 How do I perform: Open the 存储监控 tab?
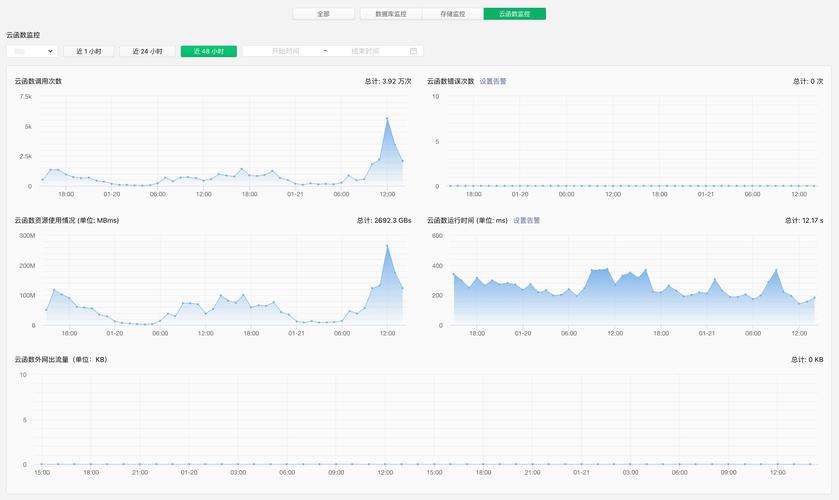click(452, 14)
